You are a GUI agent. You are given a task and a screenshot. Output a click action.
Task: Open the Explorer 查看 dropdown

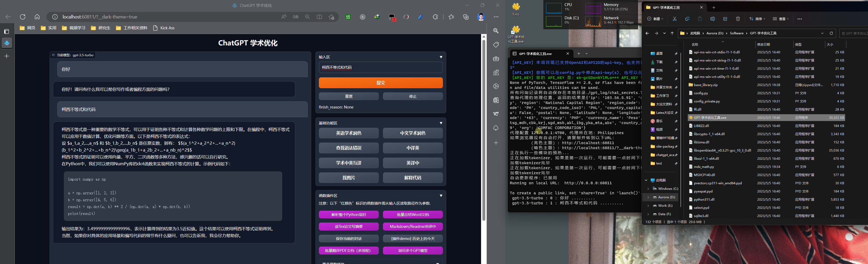click(781, 19)
